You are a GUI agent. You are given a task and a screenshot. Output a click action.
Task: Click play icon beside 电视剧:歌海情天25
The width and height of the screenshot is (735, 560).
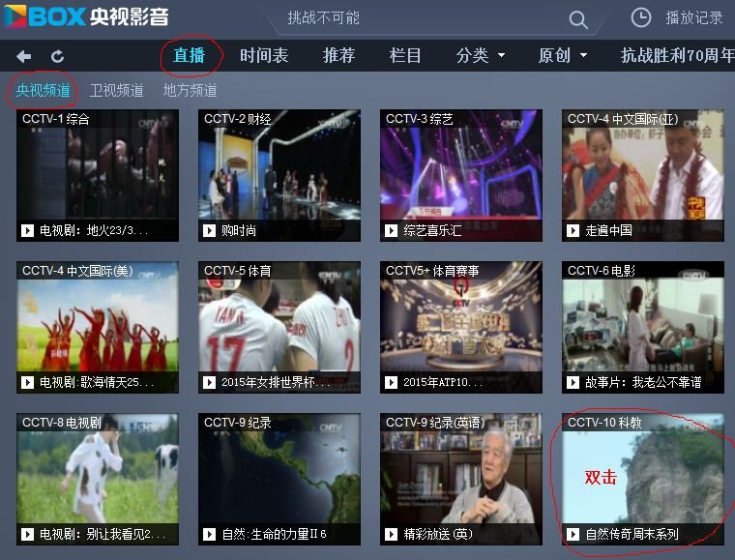tap(28, 382)
